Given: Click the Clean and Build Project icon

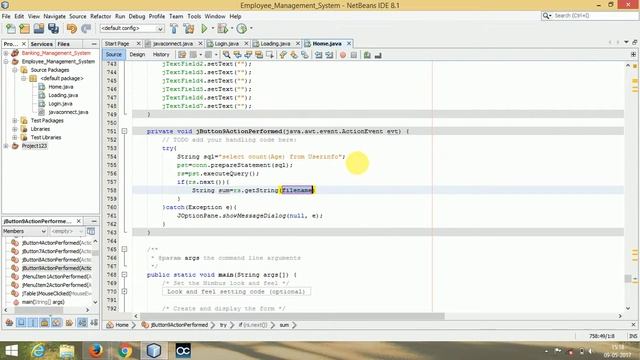Looking at the screenshot, I should pyautogui.click(x=189, y=29).
